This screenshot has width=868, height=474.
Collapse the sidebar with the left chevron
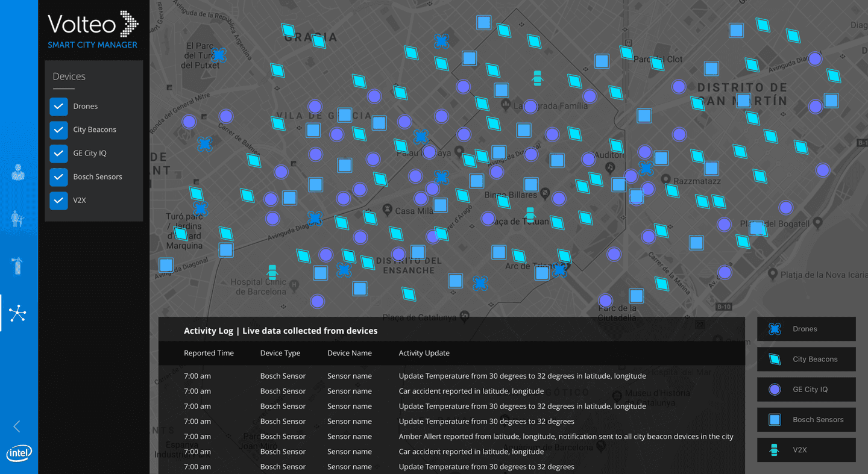point(17,426)
